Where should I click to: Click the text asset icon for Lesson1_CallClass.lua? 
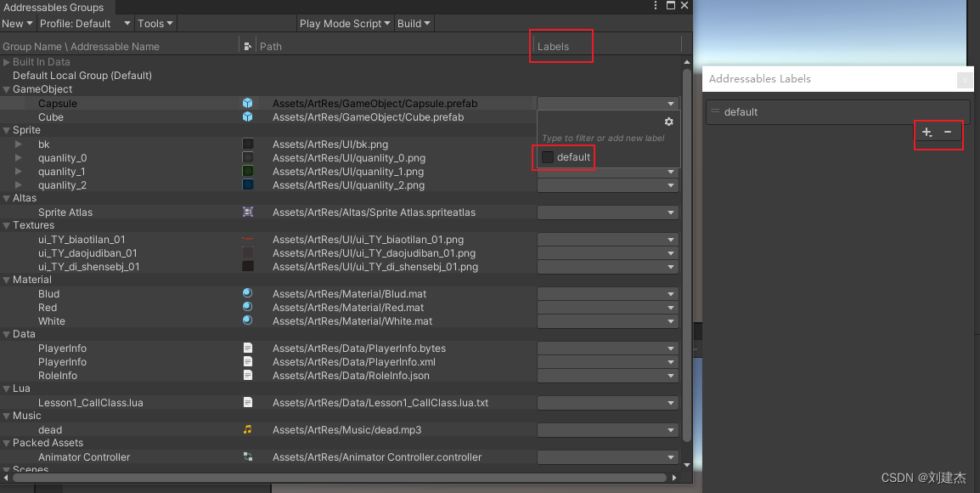click(248, 402)
